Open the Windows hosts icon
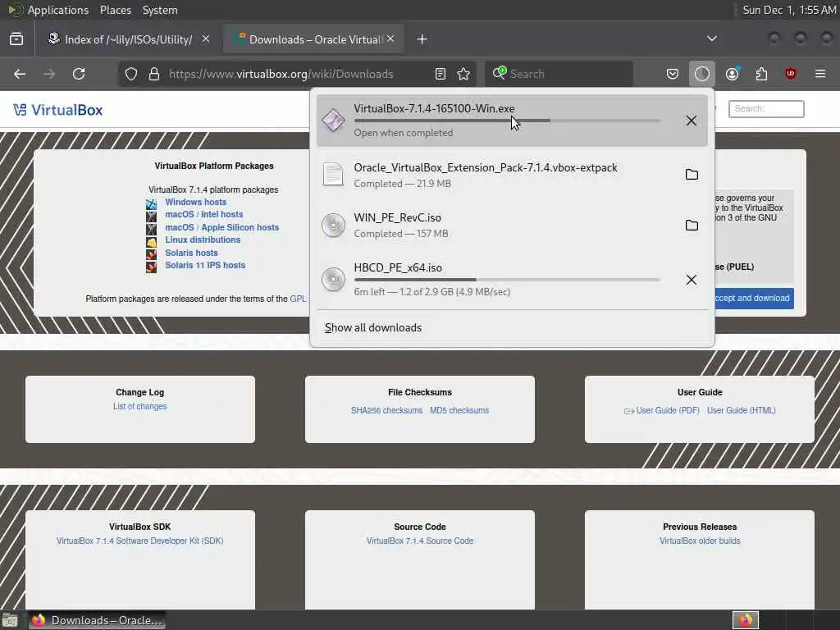The height and width of the screenshot is (630, 840). click(152, 203)
